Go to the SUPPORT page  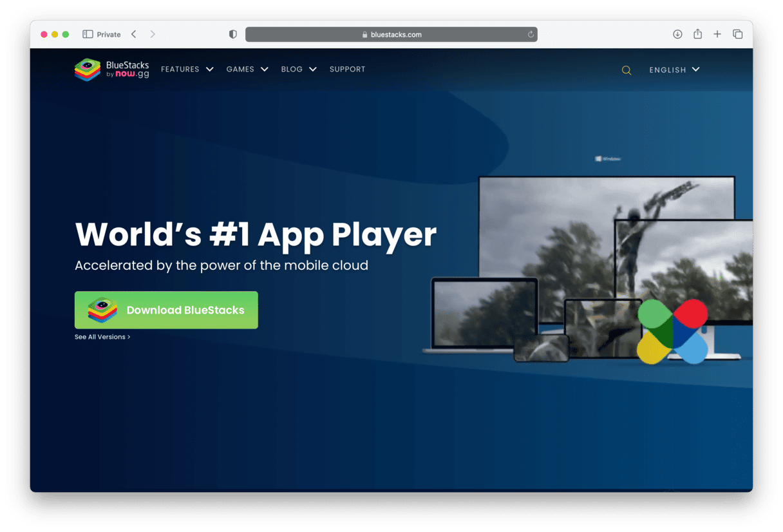pyautogui.click(x=347, y=70)
